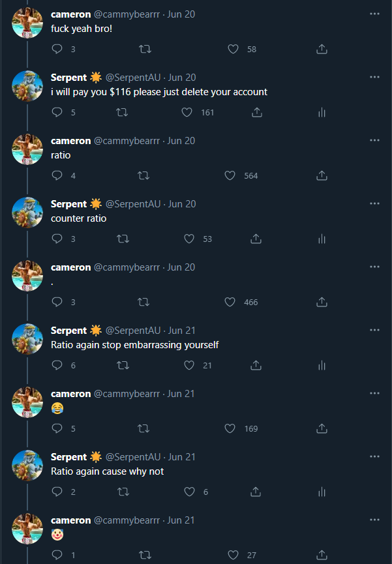The height and width of the screenshot is (564, 392).
Task: Like Serpent's "counter ratio" tweet
Action: pos(189,239)
